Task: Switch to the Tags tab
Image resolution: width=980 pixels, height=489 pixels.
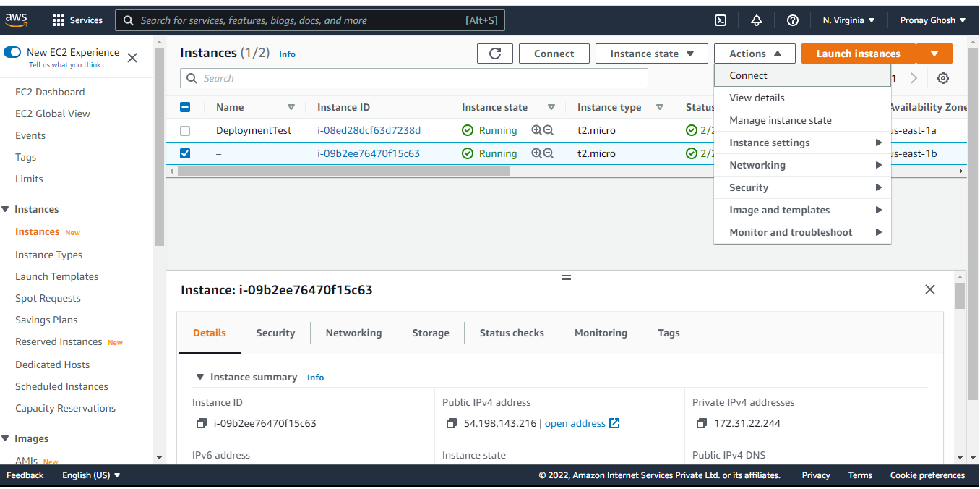Action: pyautogui.click(x=669, y=333)
